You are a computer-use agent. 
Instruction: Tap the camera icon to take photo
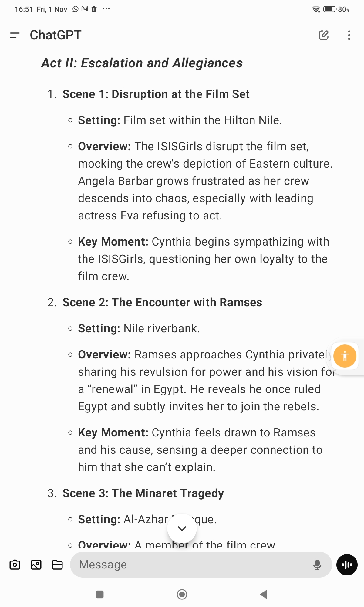(x=15, y=565)
